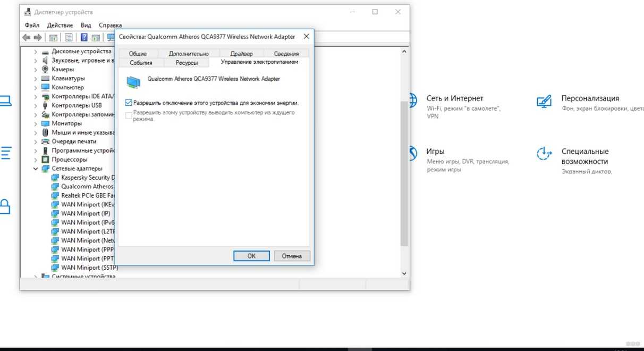Uncheck allow device turn-off to save power
The image size is (644, 351).
(129, 103)
